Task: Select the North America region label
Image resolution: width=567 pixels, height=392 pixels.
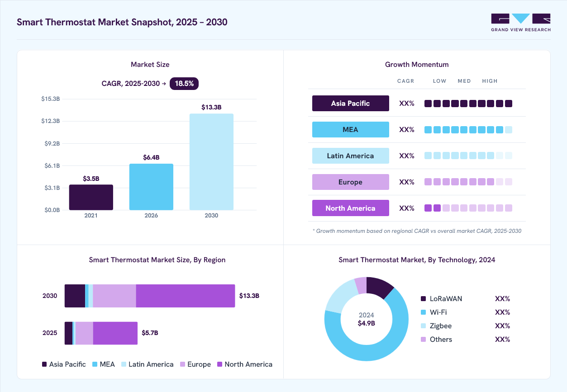Action: pyautogui.click(x=350, y=208)
